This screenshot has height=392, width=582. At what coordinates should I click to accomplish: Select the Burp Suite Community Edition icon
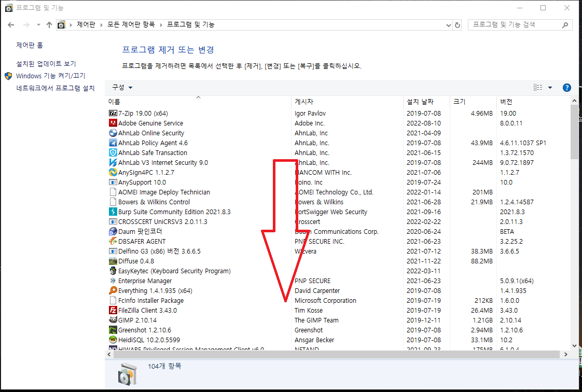click(113, 212)
